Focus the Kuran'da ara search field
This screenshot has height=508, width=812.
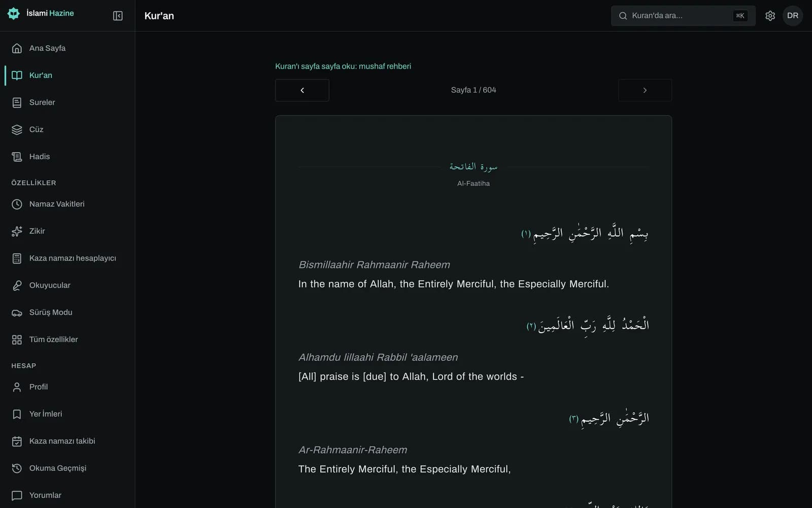pos(683,16)
